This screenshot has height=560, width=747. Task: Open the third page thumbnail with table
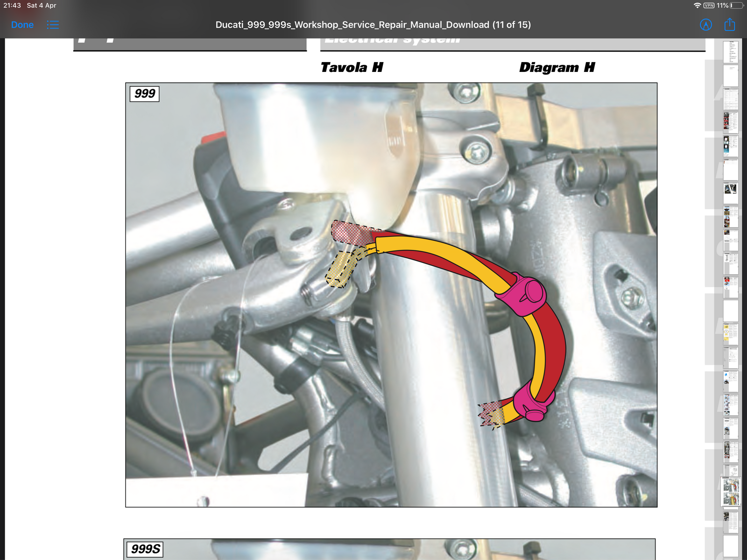[x=731, y=99]
